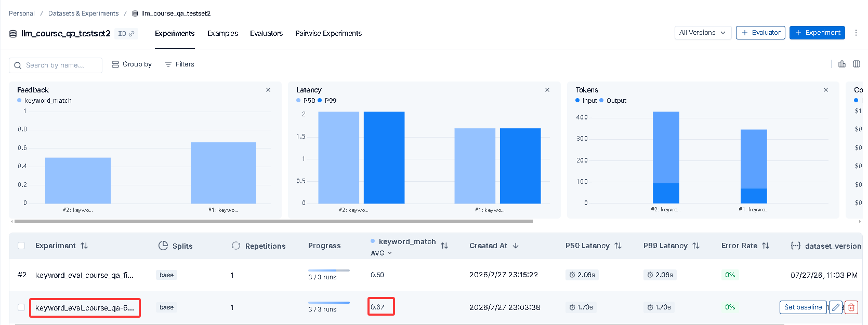Copy the dataset ID link badge

point(126,34)
